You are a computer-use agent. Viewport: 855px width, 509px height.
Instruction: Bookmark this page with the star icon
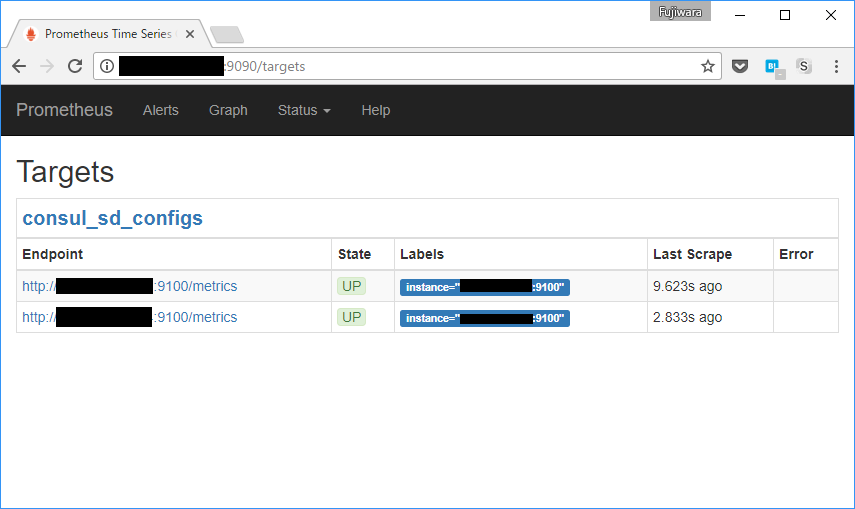[708, 67]
